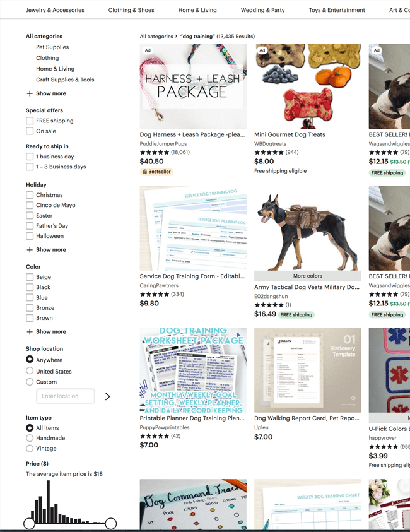The width and height of the screenshot is (410, 532).
Task: Enable the FREE shipping checkbox
Action: pyautogui.click(x=30, y=121)
